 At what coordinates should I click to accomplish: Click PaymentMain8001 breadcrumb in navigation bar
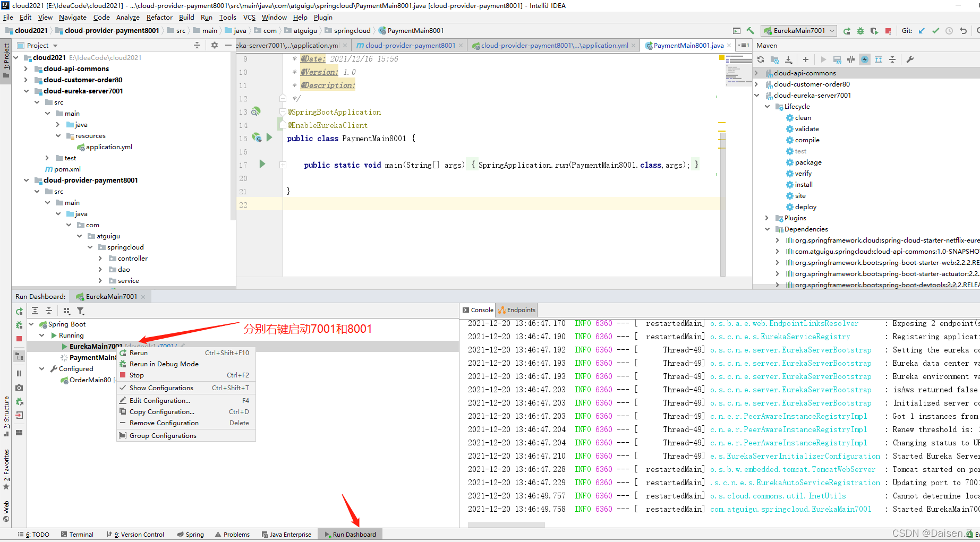[411, 31]
